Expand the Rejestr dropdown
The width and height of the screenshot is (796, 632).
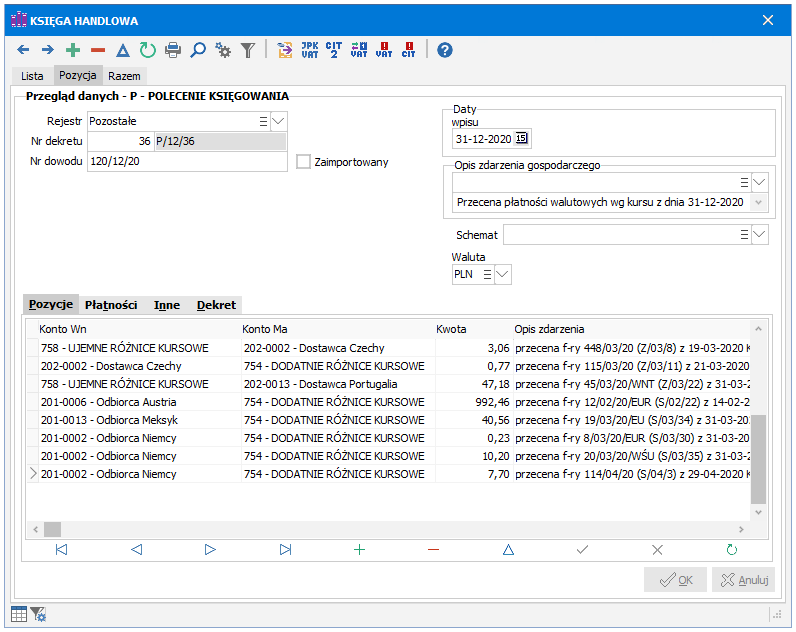(x=279, y=121)
